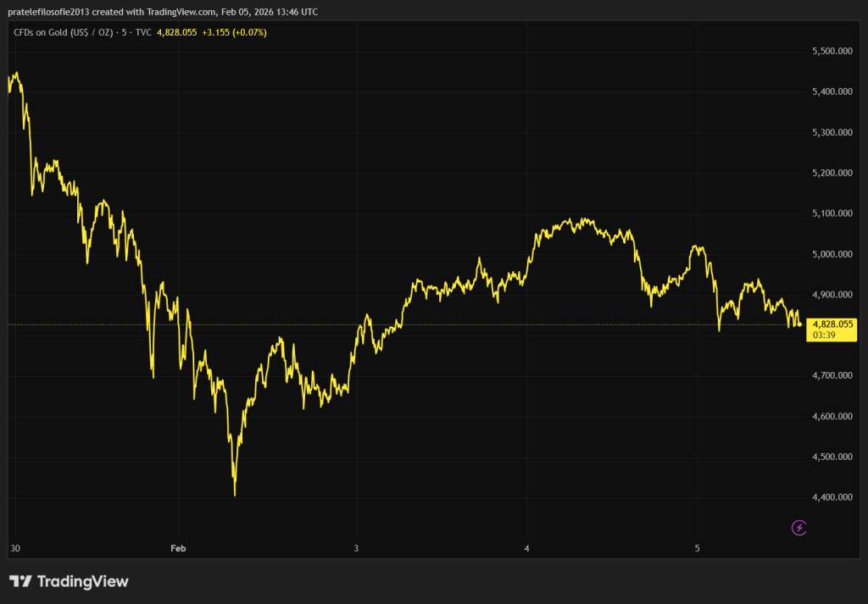Click the TradingView wordmark text
868x604 pixels.
coord(83,581)
